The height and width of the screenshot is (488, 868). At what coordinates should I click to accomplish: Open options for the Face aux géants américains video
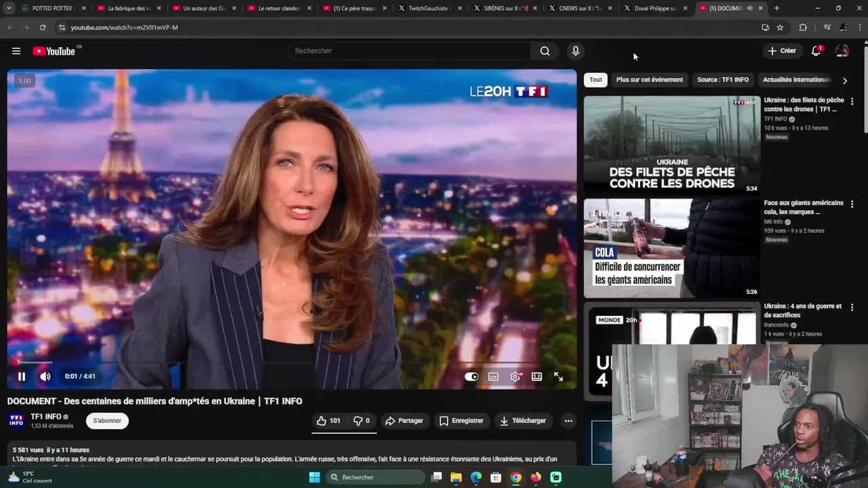pos(852,204)
